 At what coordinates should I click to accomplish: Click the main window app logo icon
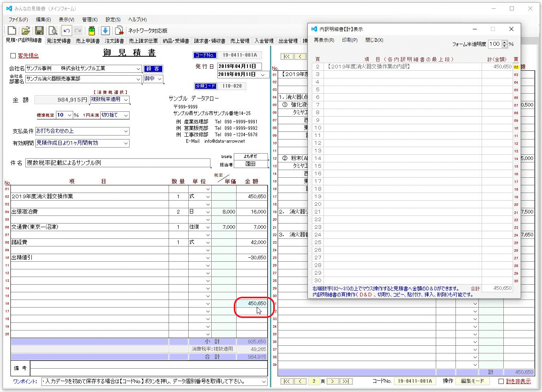click(x=9, y=8)
